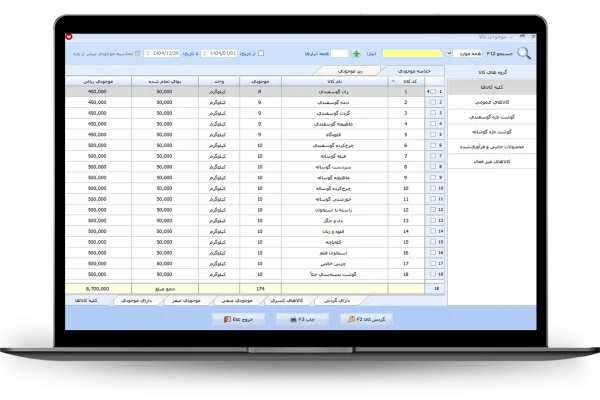
Task: Select the گوشت تازه گوسفندی group
Action: pyautogui.click(x=492, y=117)
